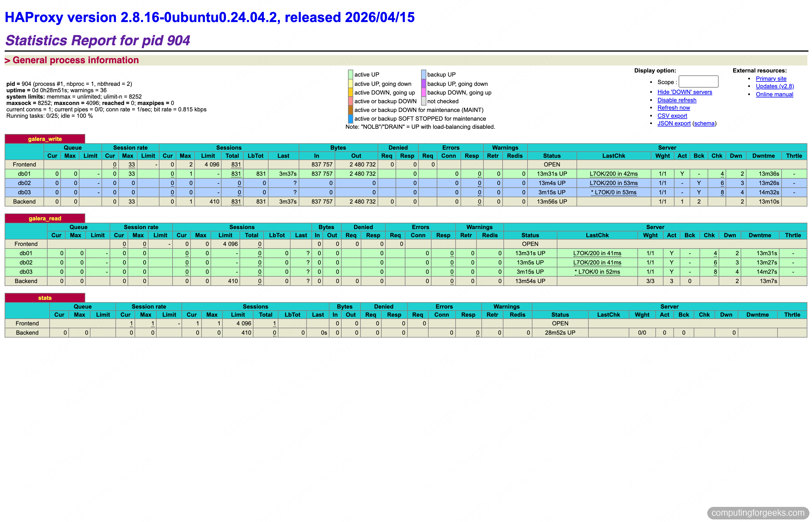Click galera_write Frontend 'OPEN' status
This screenshot has height=522, width=812.
point(552,164)
